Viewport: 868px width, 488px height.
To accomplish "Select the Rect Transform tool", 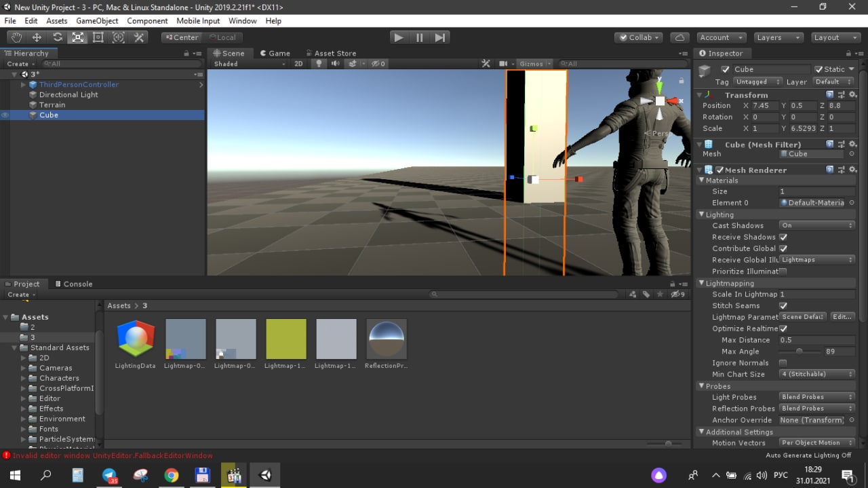I will (98, 37).
